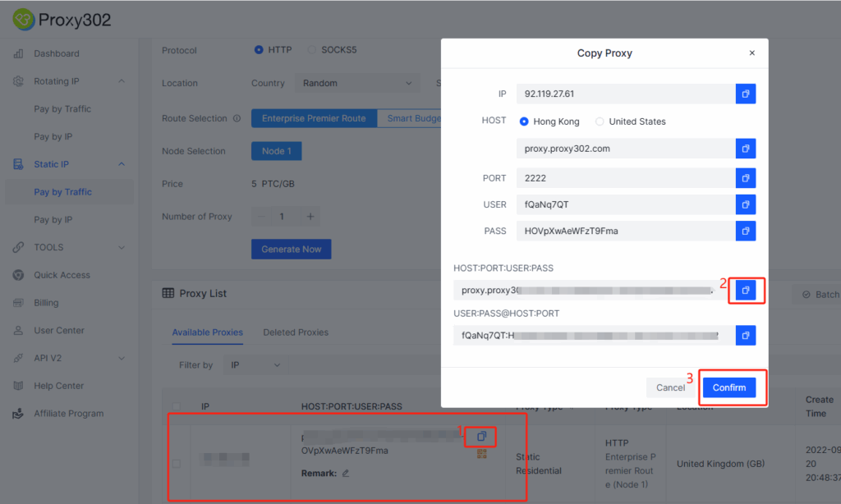
Task: Increase Number of Proxy with plus
Action: coord(310,217)
